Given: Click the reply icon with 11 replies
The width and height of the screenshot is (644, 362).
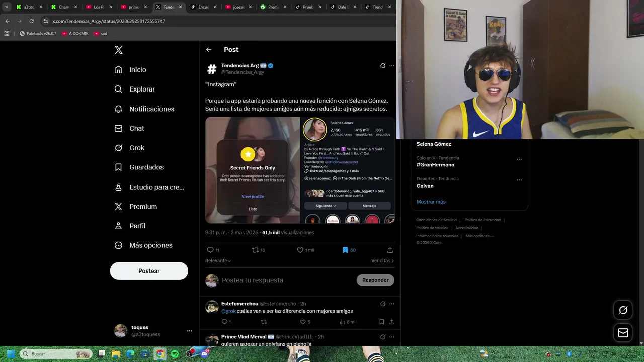Looking at the screenshot, I should point(210,250).
